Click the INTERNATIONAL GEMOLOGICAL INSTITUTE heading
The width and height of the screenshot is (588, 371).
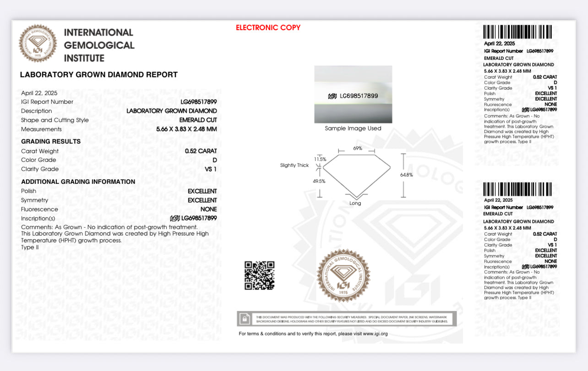click(x=99, y=45)
